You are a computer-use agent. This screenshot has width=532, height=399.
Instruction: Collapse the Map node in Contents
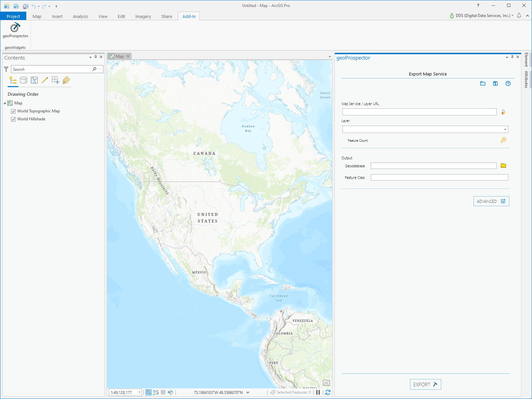tap(5, 103)
